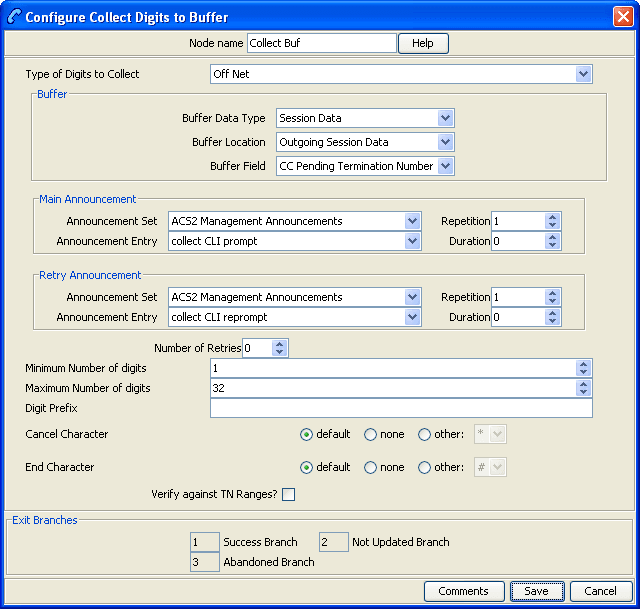Select 'none' for Cancel Character
The width and height of the screenshot is (640, 609).
click(371, 435)
